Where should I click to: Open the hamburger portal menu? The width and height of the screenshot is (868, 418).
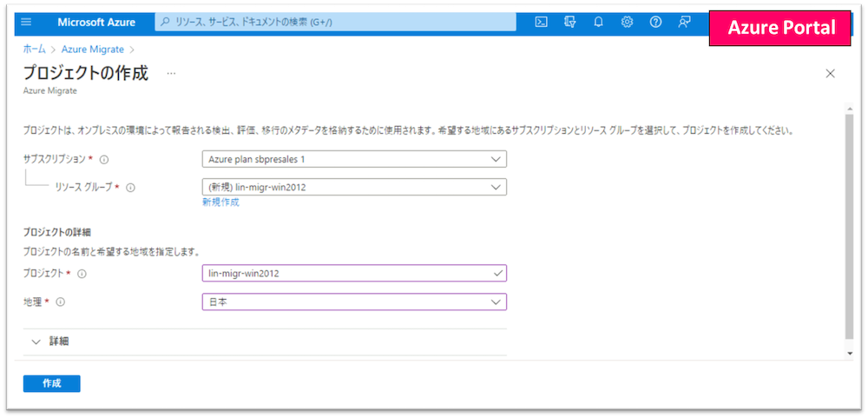(x=26, y=23)
